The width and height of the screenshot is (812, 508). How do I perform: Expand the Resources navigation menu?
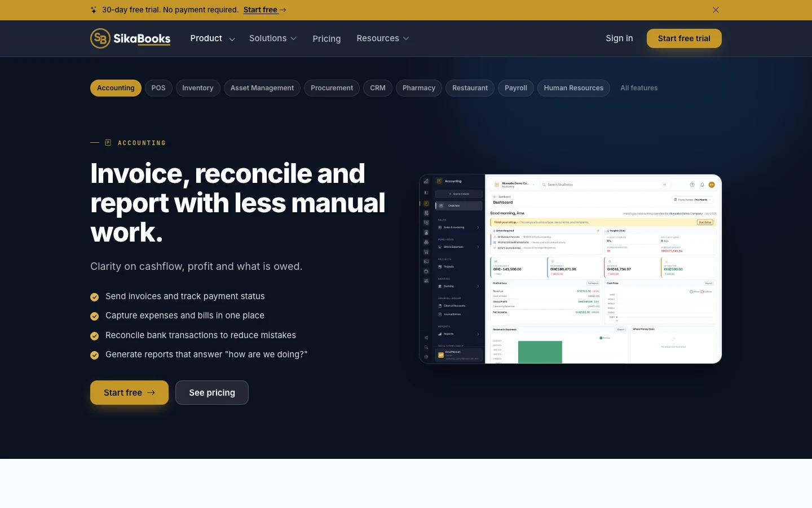(382, 38)
